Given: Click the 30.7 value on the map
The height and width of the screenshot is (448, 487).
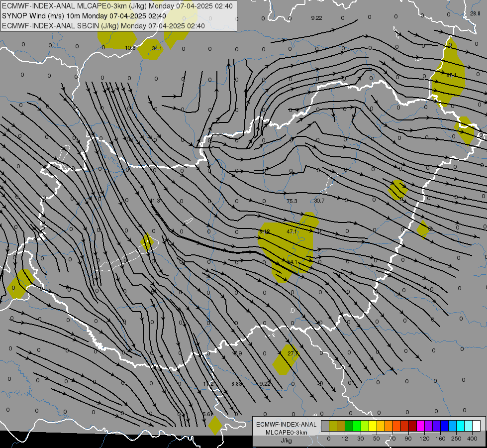Looking at the screenshot, I should [319, 201].
